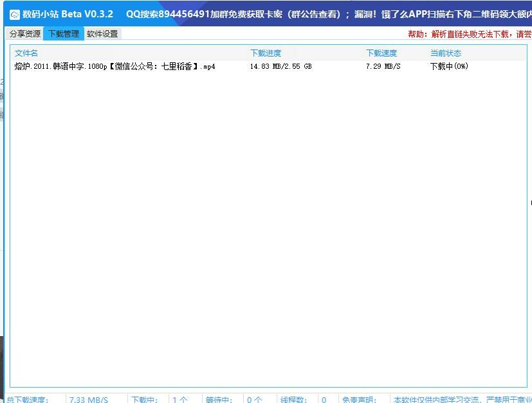Screen dimensions: 532x403
Task: Click the 14.83 MB/2.55 GB progress value
Action: (x=280, y=66)
